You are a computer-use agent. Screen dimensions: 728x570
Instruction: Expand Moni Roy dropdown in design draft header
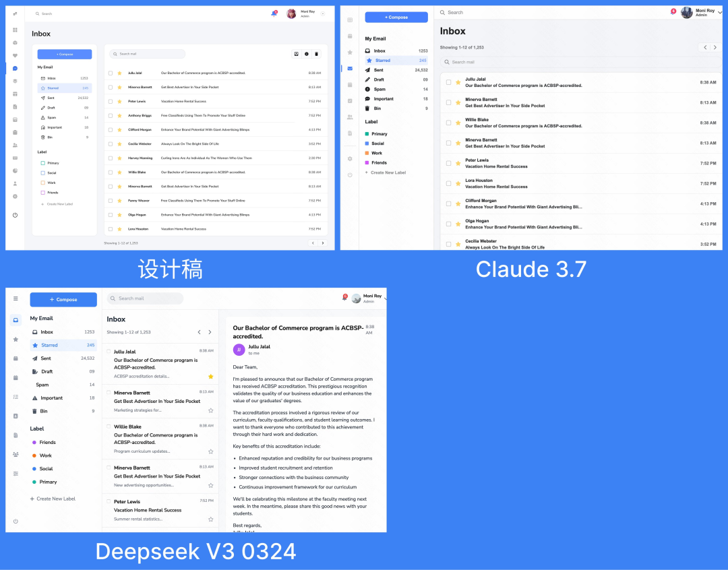point(323,13)
